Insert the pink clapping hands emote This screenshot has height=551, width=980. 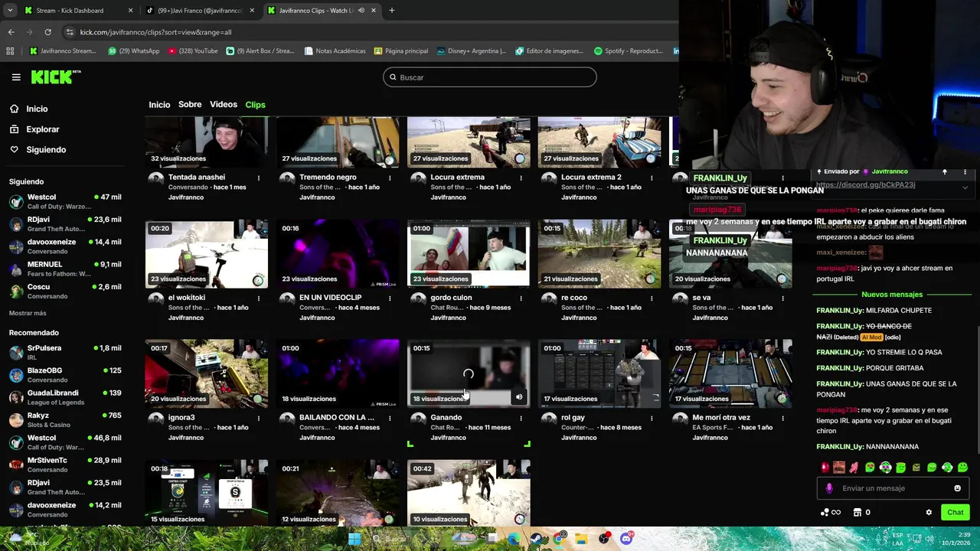854,468
